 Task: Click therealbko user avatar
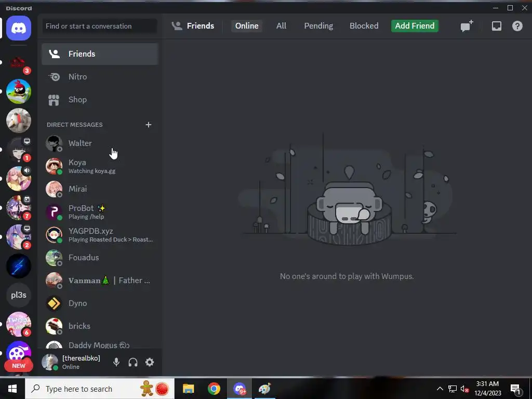[x=50, y=362]
